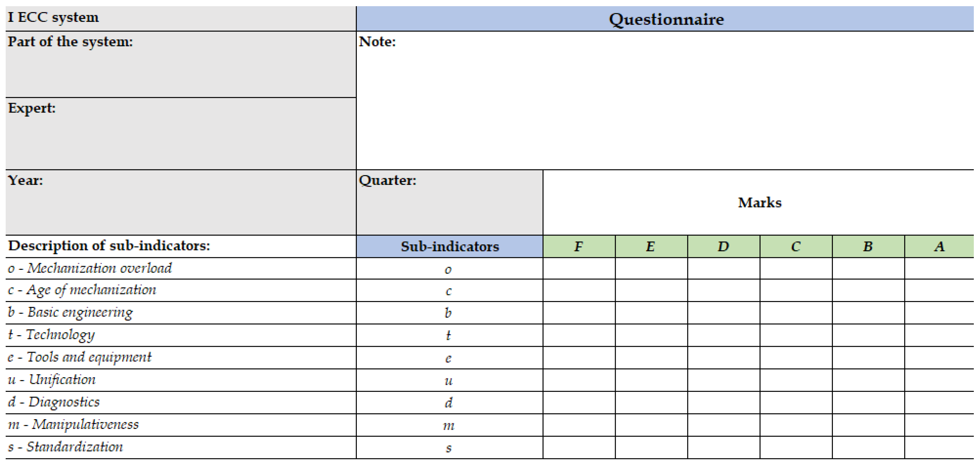
Task: Click the C marks column header
Action: (x=796, y=246)
